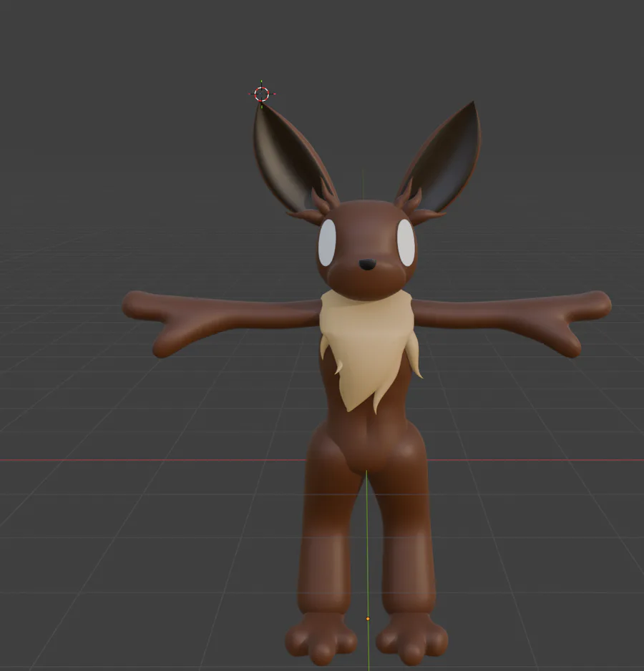Select the character's black nose

tap(367, 265)
